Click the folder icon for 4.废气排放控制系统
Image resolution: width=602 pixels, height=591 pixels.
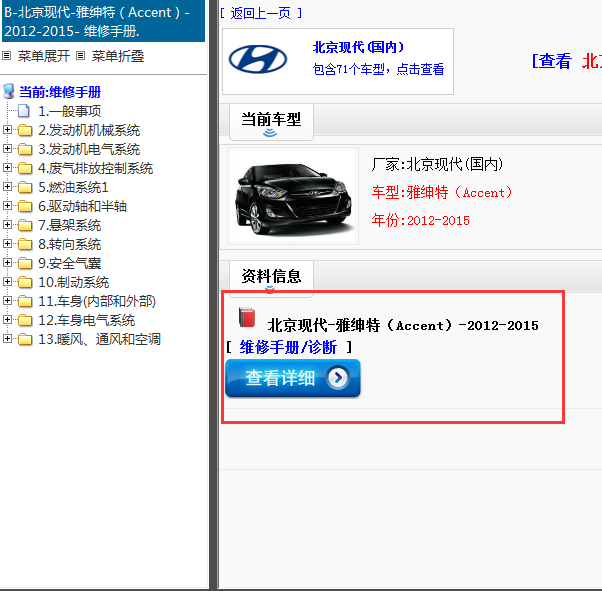pos(25,168)
